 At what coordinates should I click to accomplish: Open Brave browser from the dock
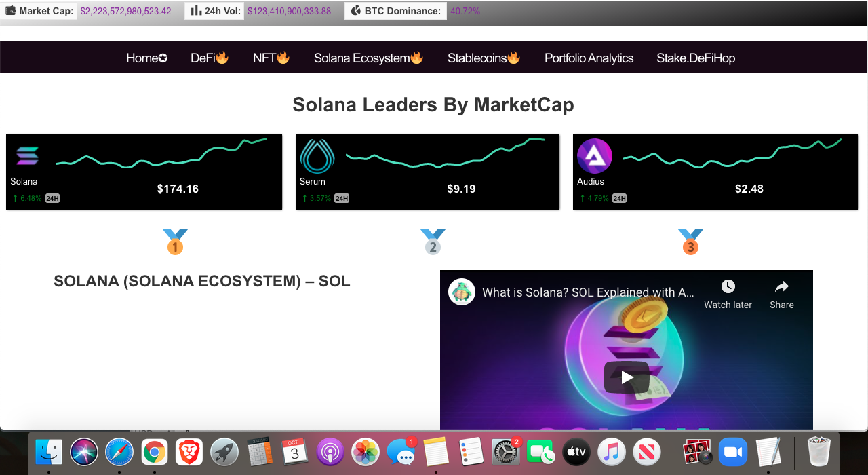tap(189, 452)
